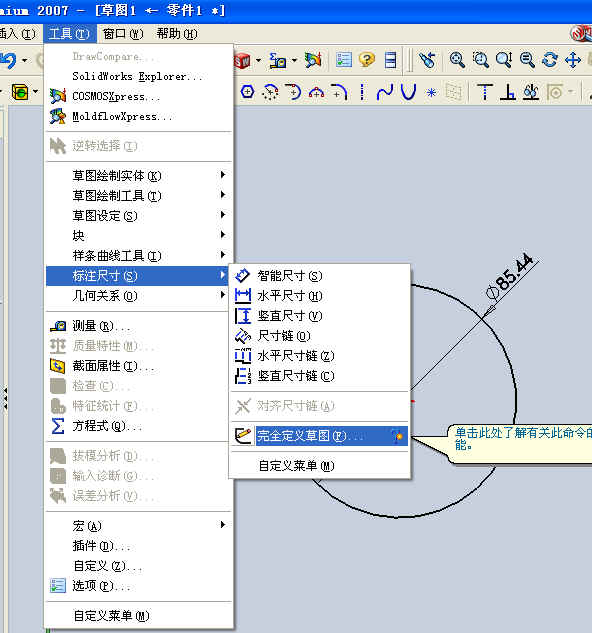
Task: Click the COSMOSXpress toolbar icon
Action: (313, 61)
